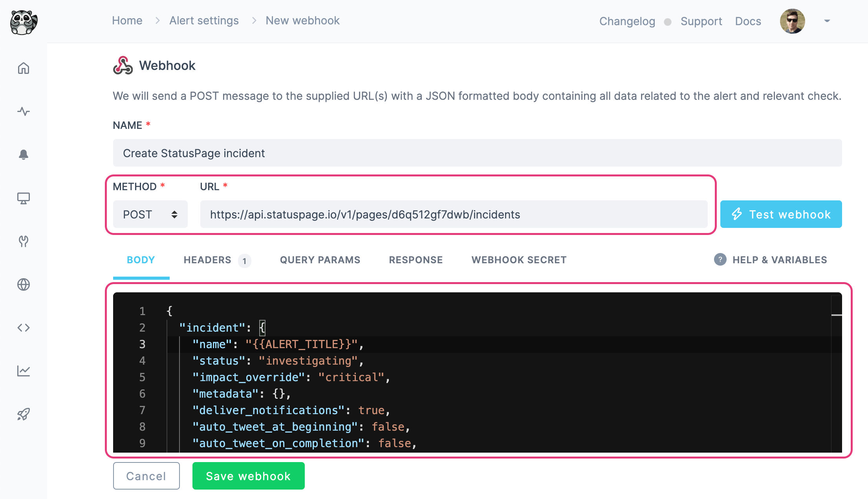868x499 pixels.
Task: Open the Docs link in the top bar
Action: tap(748, 21)
